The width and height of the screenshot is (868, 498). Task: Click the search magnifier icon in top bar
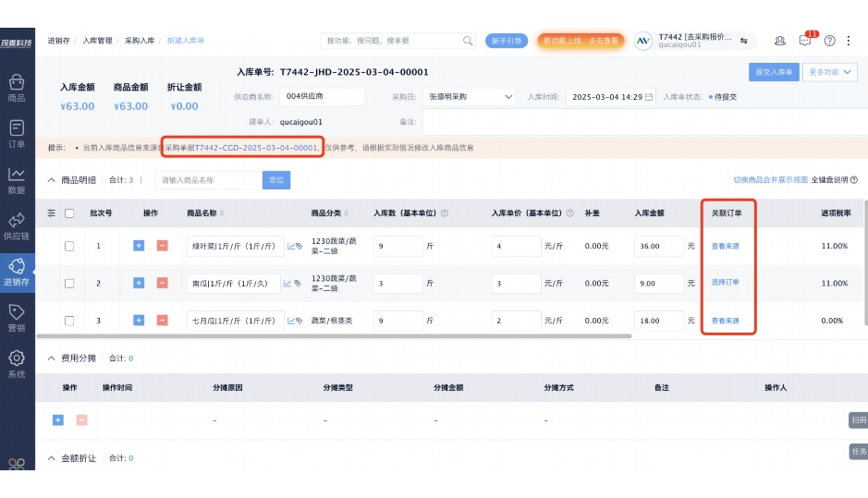pos(468,41)
